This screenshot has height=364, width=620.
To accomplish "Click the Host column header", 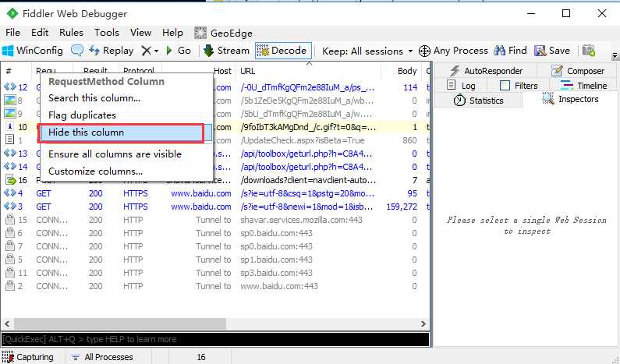I will [222, 71].
